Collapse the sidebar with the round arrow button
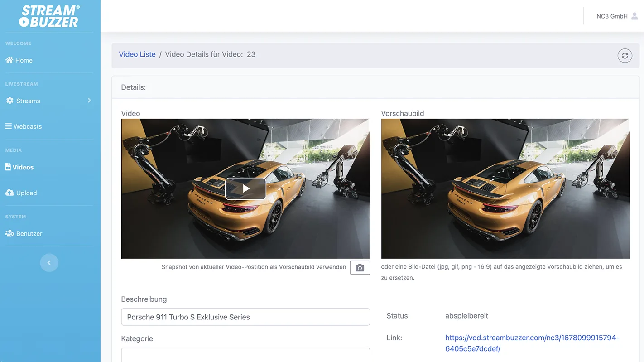This screenshot has height=362, width=644. pyautogui.click(x=49, y=263)
